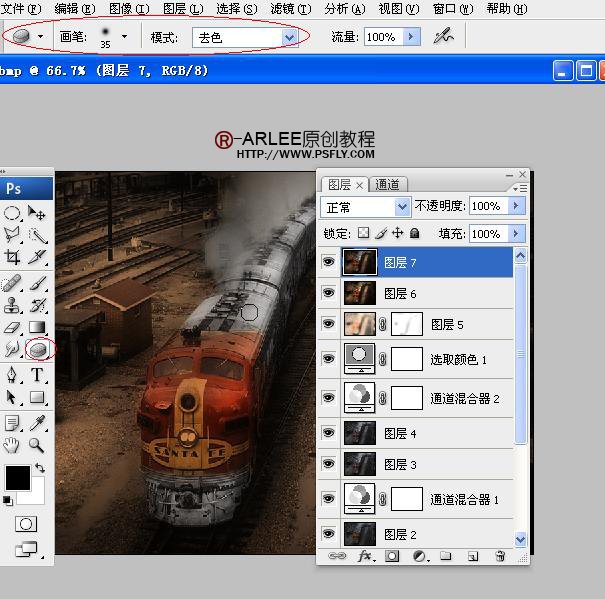Open the brush preset picker
This screenshot has height=599, width=605.
coord(124,37)
